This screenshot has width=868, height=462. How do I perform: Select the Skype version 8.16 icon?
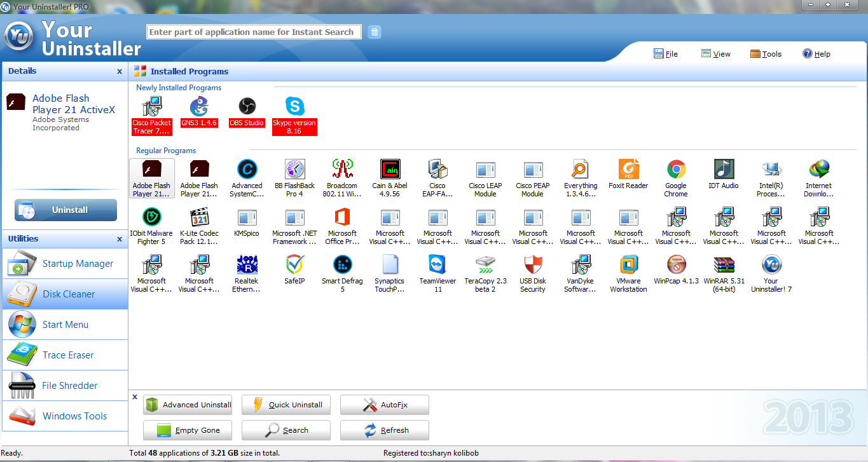pos(294,108)
